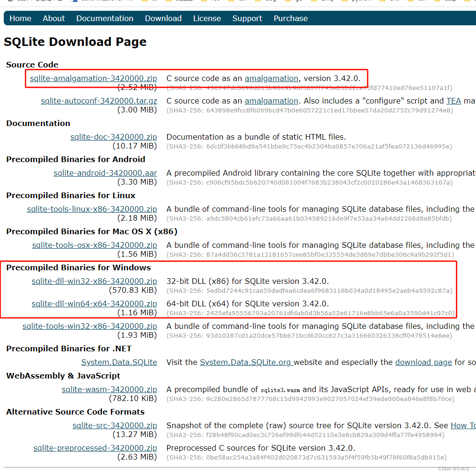Click the 64-bit DLL (x64) description text
Screen dimensions: 476x475
248,304
